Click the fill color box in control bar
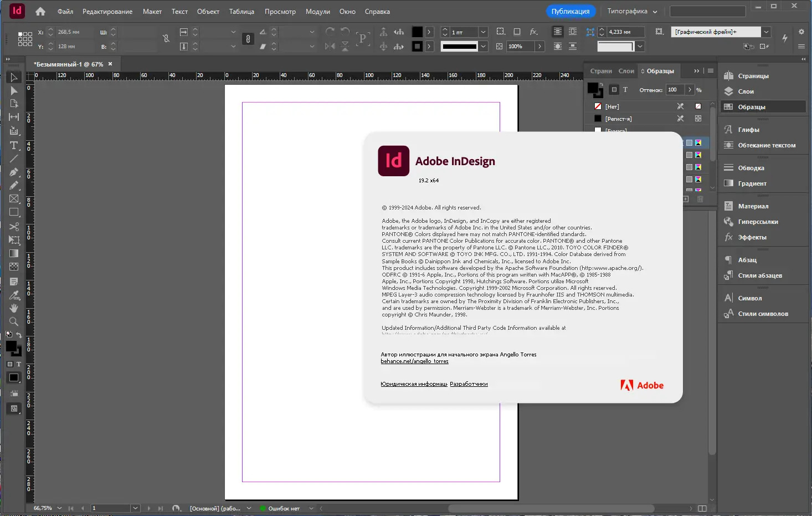The width and height of the screenshot is (812, 516). click(x=417, y=32)
